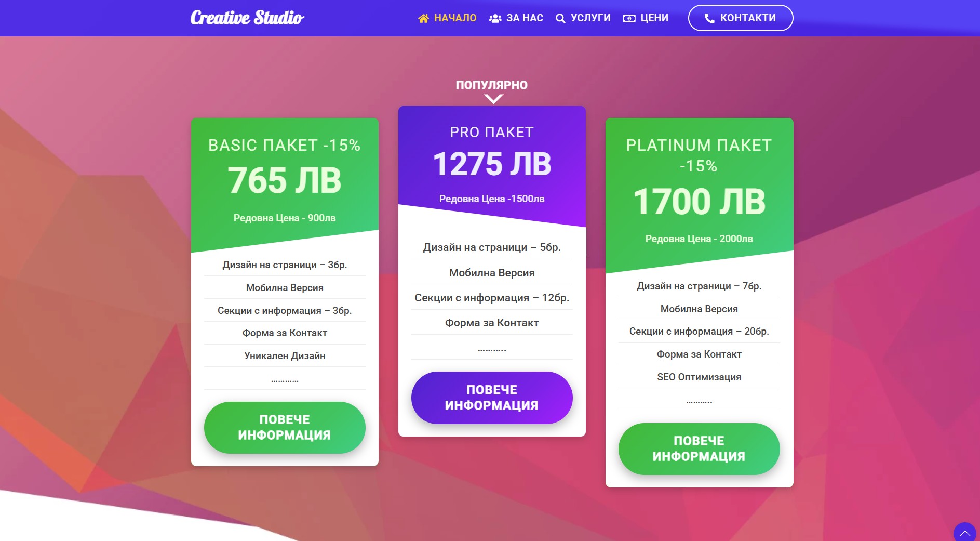
Task: Click the people icon beside ЗА НАС
Action: point(495,18)
